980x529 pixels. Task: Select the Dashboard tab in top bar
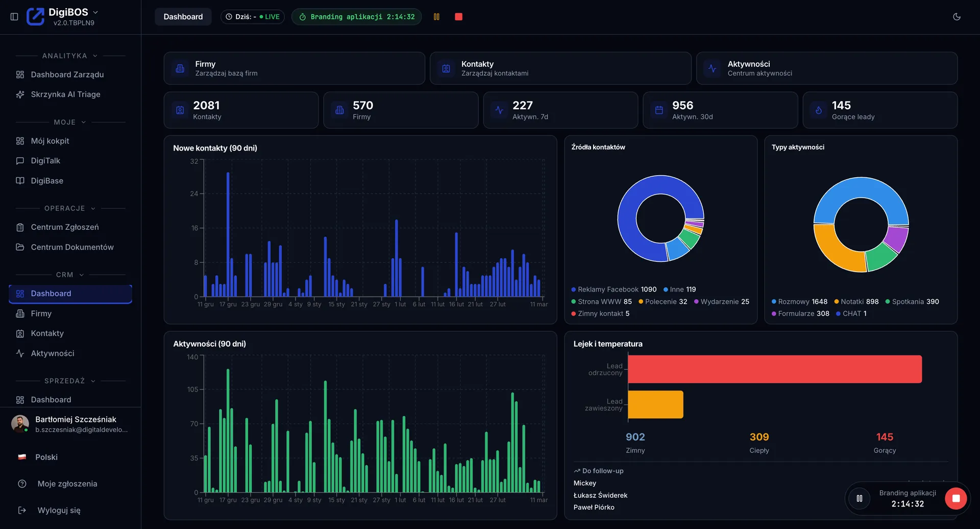coord(183,17)
